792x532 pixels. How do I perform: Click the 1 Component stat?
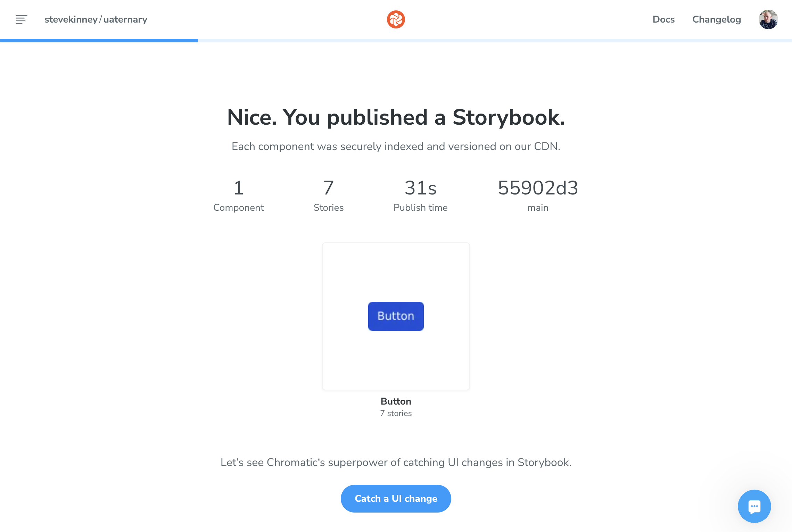click(x=239, y=194)
